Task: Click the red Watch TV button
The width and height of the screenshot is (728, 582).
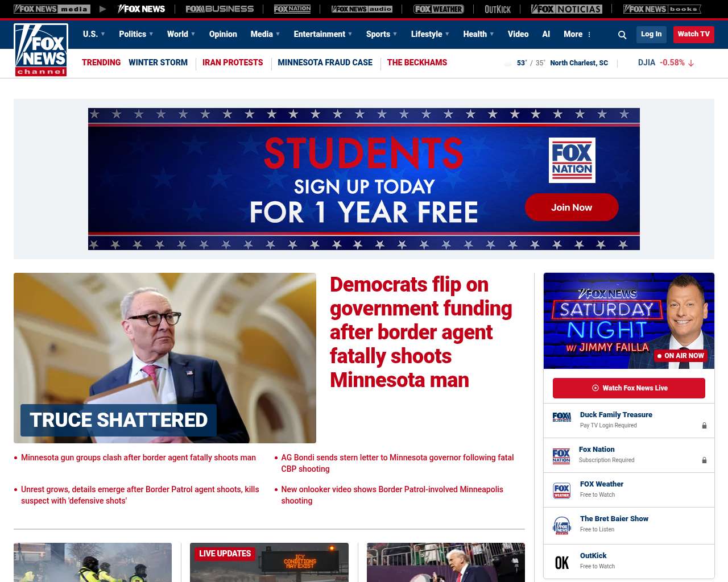Action: (x=693, y=34)
